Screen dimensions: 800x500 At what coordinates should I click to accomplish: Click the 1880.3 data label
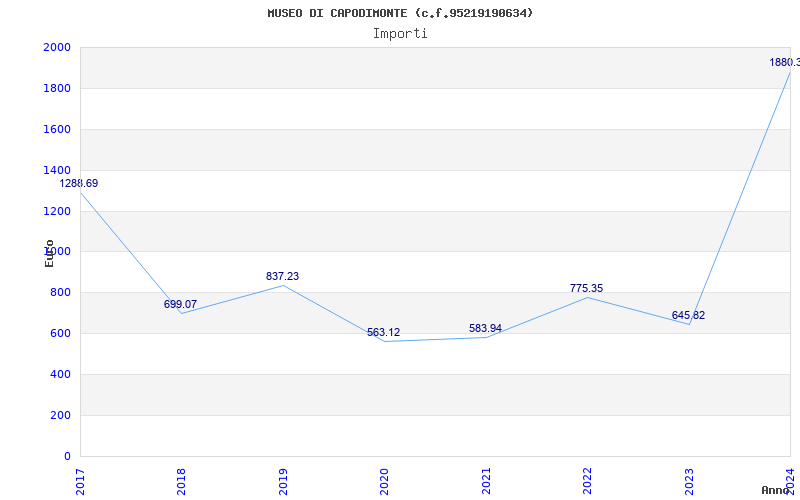coord(785,62)
